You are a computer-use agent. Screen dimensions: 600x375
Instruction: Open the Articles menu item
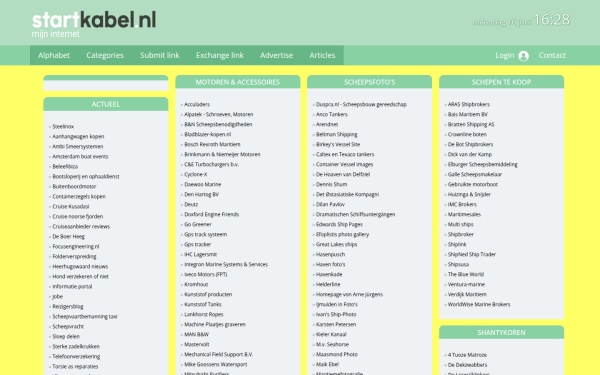[x=322, y=55]
